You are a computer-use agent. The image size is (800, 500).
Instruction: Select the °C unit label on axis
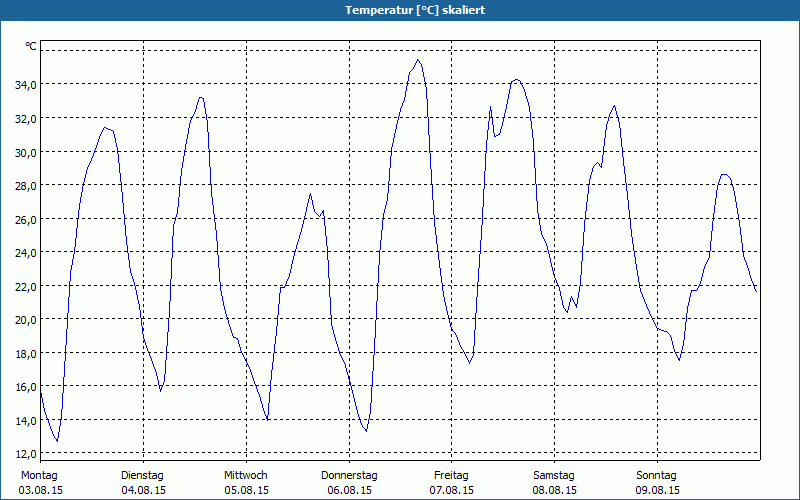[x=31, y=46]
